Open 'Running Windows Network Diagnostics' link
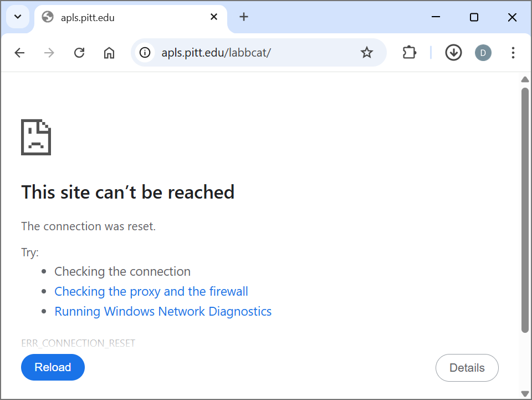This screenshot has height=400, width=532. (163, 311)
